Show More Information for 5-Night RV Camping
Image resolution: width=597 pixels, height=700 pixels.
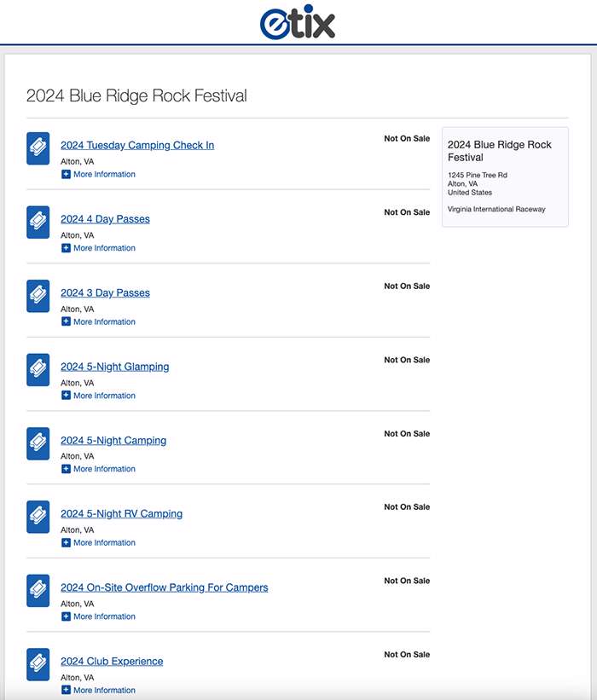(98, 543)
